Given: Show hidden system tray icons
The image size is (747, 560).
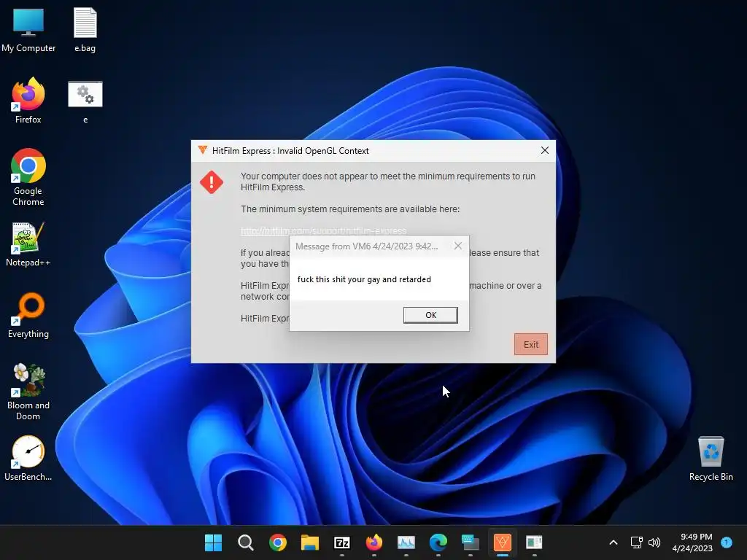Looking at the screenshot, I should tap(613, 542).
